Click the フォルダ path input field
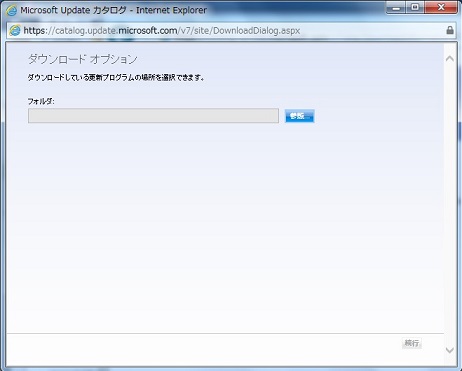Image resolution: width=462 pixels, height=371 pixels. coord(153,116)
